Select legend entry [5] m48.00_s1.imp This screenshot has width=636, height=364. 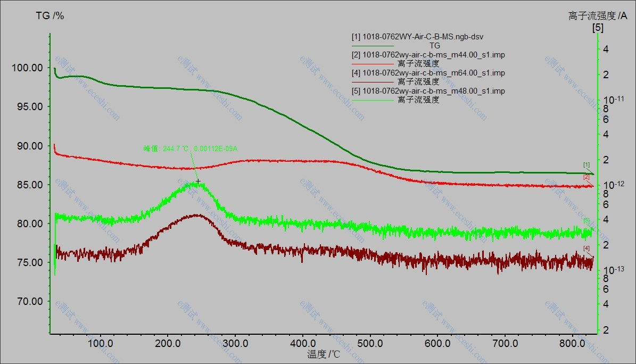(x=428, y=91)
